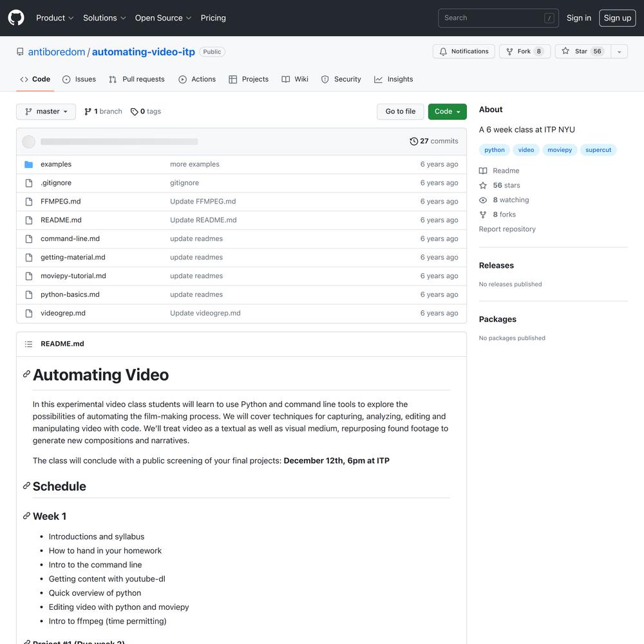Click the commit author avatar placeholder
This screenshot has width=644, height=644.
click(28, 142)
